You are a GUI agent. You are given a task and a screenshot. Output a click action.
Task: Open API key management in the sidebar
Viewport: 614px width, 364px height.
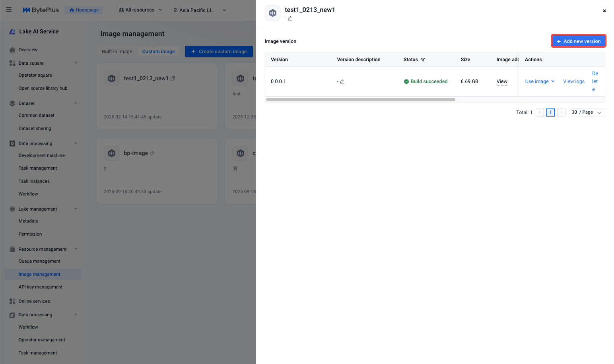[41, 287]
